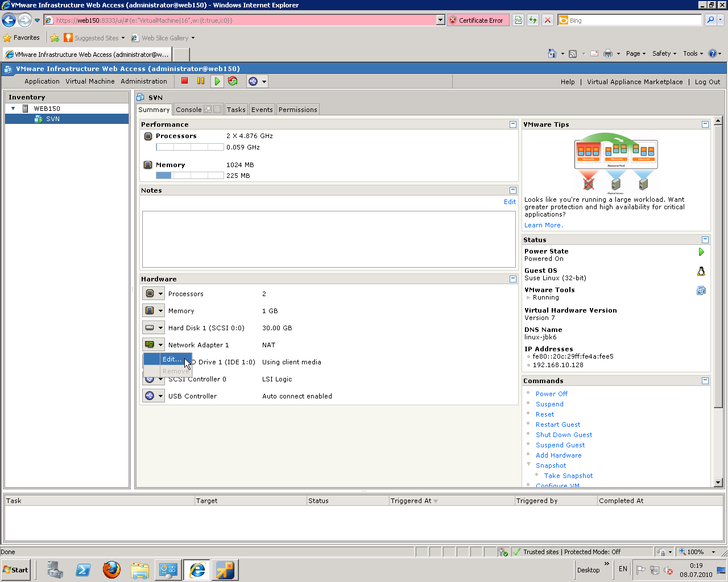Collapse the Hardware panel
The width and height of the screenshot is (728, 582).
tap(513, 279)
